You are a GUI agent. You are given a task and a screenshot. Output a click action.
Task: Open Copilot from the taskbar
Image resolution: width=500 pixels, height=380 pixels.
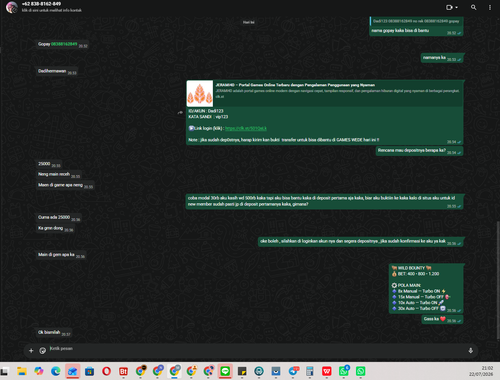pos(39,371)
